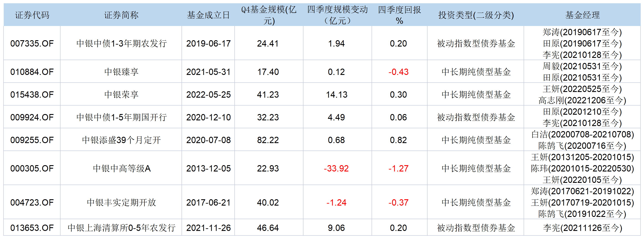
Task: Select the 四季度规模变动 header cell
Action: [337, 15]
